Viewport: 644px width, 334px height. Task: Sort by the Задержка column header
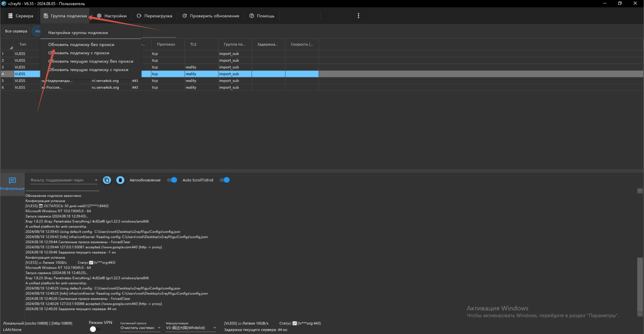[268, 45]
